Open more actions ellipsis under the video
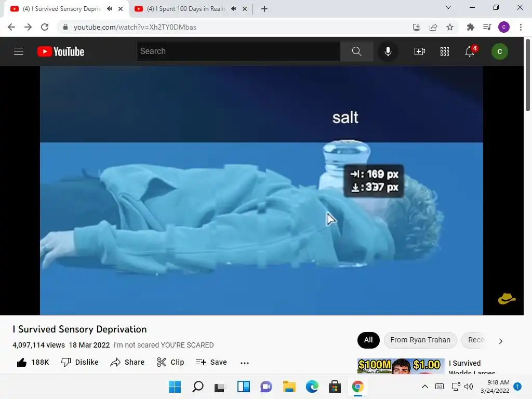This screenshot has height=399, width=532. (245, 363)
